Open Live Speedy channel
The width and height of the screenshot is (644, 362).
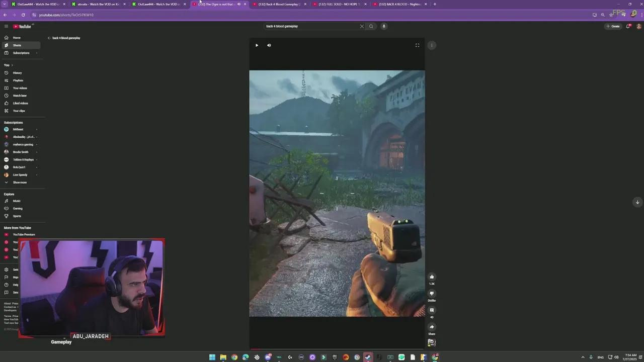click(x=20, y=174)
